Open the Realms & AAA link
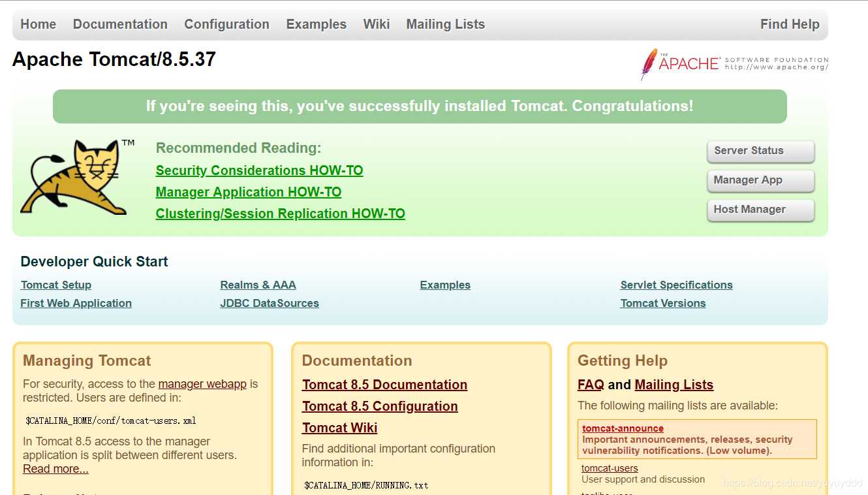 click(x=258, y=285)
